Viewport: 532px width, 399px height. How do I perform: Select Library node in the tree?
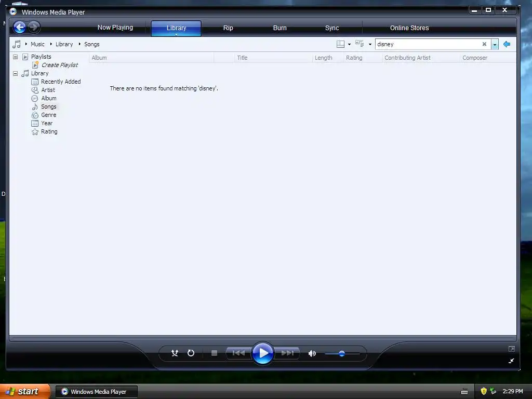tap(39, 73)
